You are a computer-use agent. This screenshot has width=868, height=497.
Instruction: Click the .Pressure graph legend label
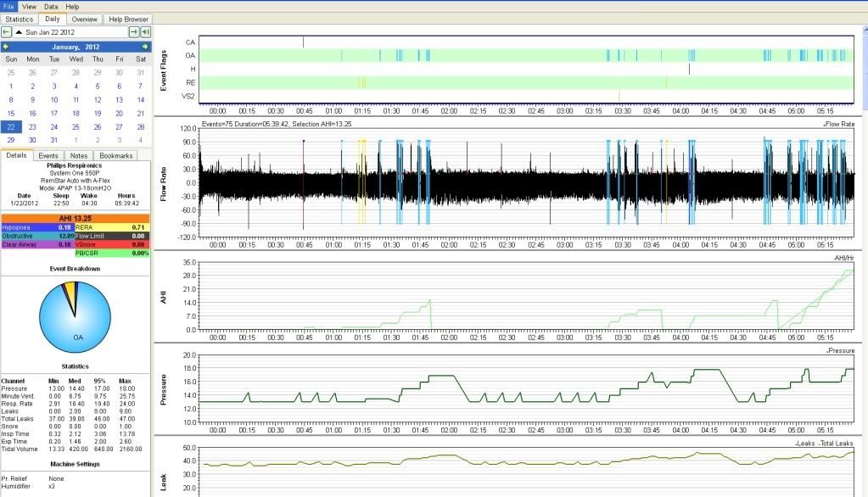click(841, 351)
